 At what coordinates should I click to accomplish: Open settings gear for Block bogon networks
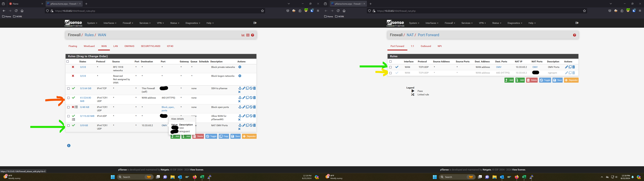pos(240,76)
